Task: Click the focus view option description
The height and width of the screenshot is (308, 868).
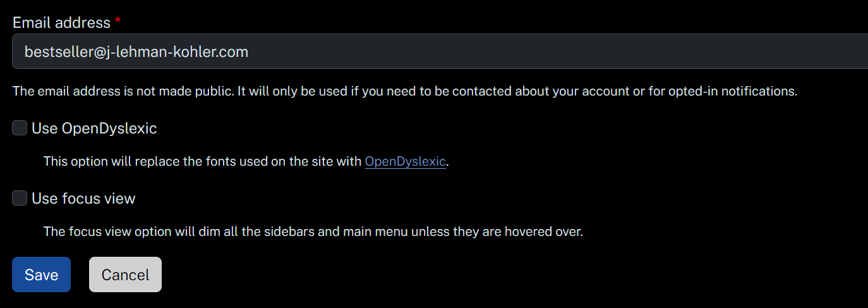Action: click(313, 231)
